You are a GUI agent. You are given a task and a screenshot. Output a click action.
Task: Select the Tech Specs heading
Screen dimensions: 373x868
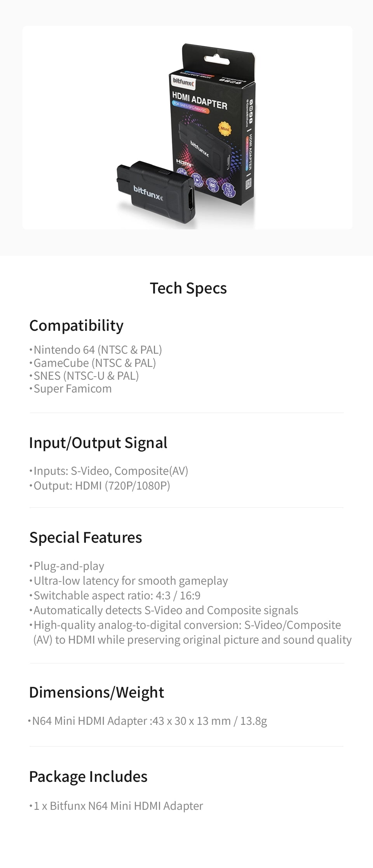(x=188, y=288)
